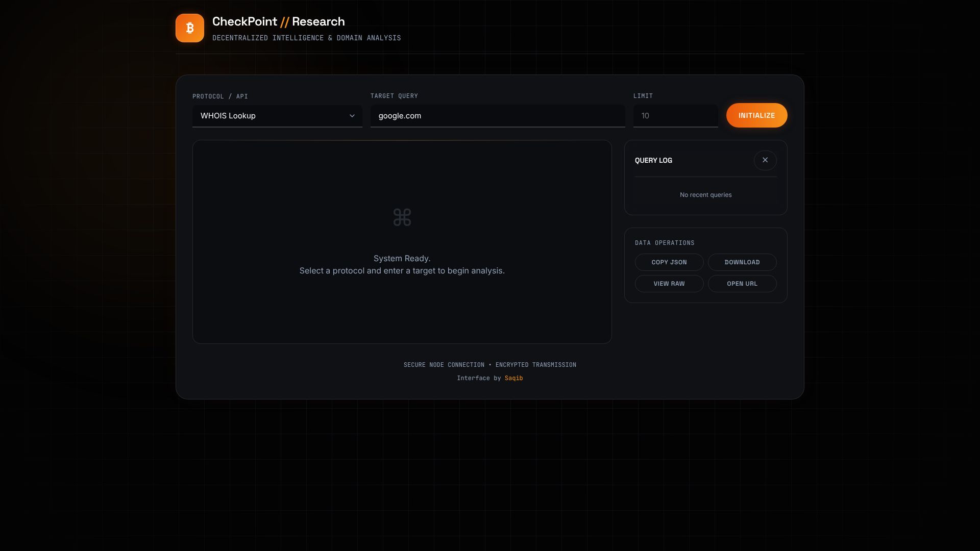Follow the Saqib author link
This screenshot has height=551, width=980.
coord(513,378)
